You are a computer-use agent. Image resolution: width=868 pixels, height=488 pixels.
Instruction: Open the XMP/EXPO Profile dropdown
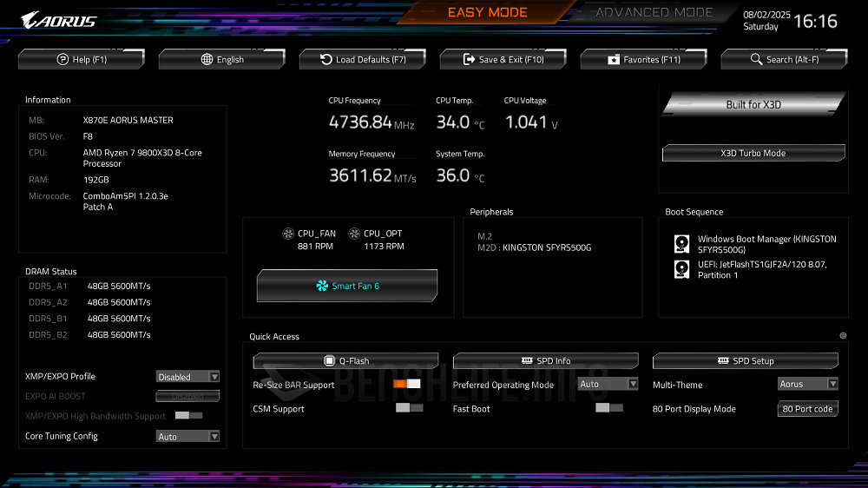[x=187, y=377]
